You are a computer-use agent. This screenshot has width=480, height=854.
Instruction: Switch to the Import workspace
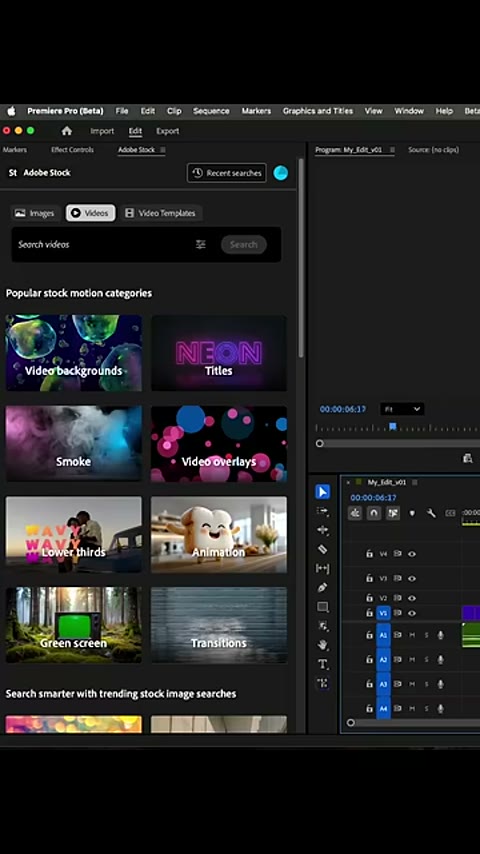click(102, 131)
